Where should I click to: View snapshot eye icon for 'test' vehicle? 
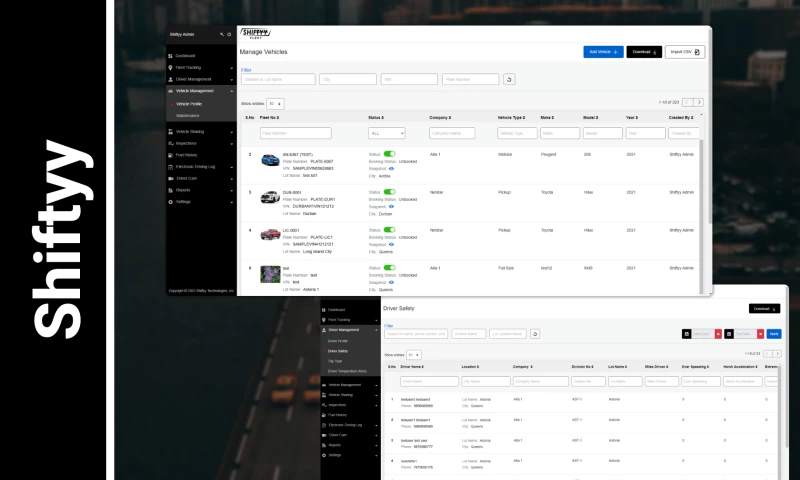tap(391, 282)
